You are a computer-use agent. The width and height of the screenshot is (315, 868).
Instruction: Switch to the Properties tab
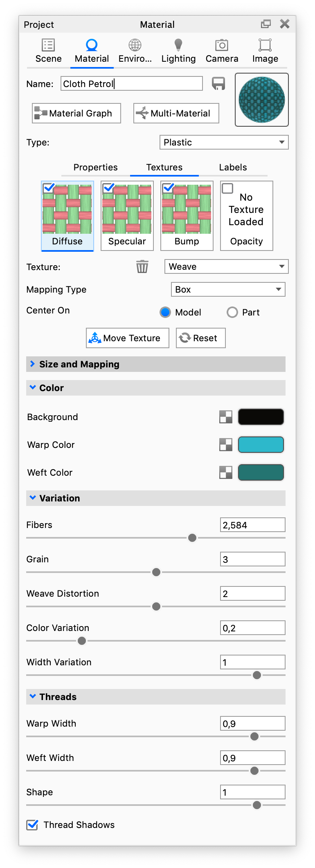click(x=95, y=167)
